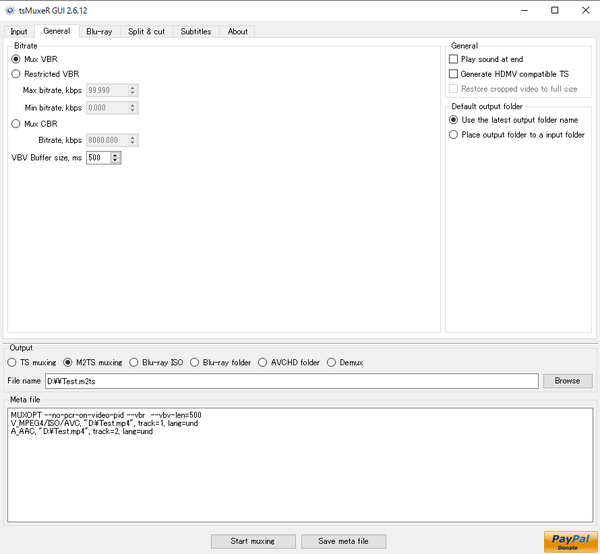Start muxing the file

(x=253, y=541)
